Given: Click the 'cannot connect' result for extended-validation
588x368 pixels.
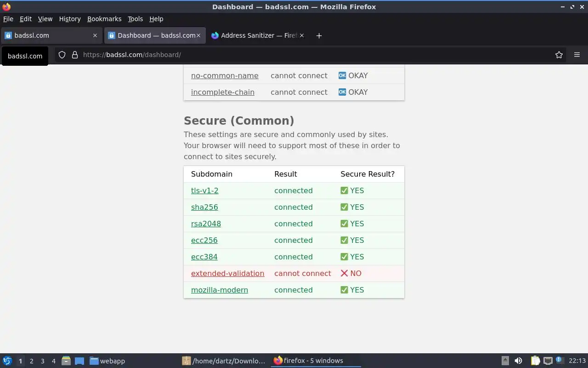Looking at the screenshot, I should coord(303,273).
